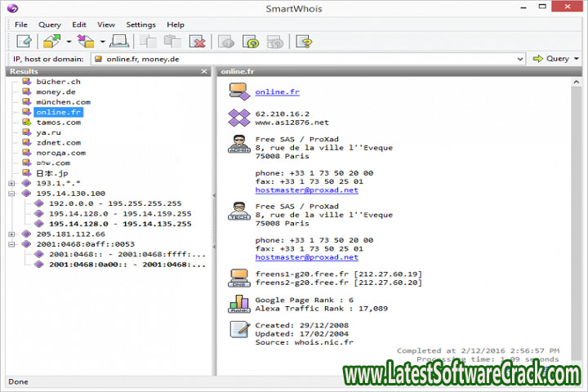This screenshot has height=392, width=588.
Task: Click the IP address 62.210.16.2 text
Action: 283,114
